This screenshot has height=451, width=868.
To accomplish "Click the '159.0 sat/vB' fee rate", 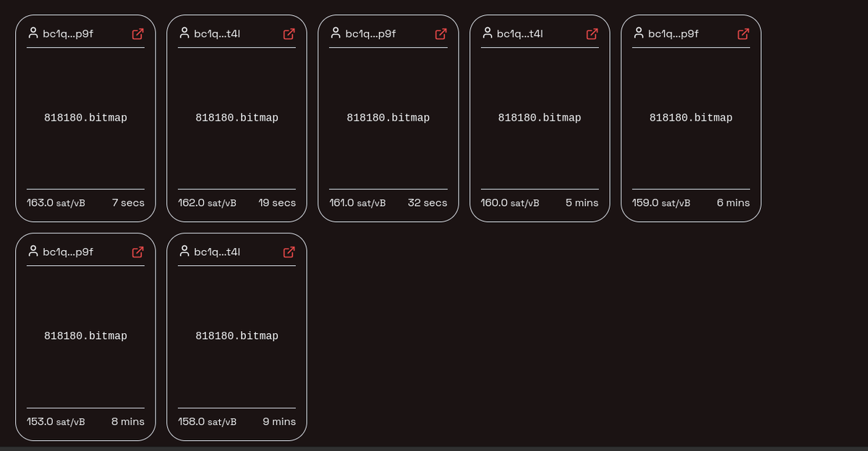I will 661,203.
